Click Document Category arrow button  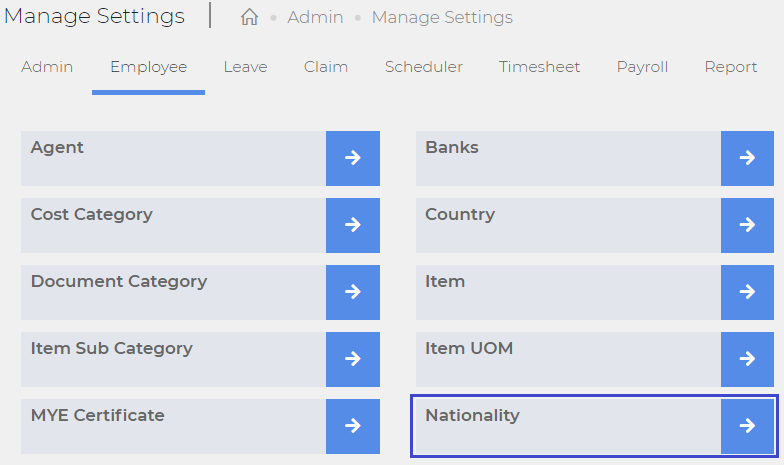coord(353,292)
